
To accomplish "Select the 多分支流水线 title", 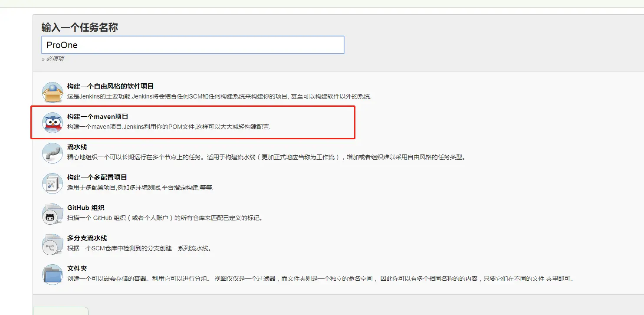I will coord(87,238).
